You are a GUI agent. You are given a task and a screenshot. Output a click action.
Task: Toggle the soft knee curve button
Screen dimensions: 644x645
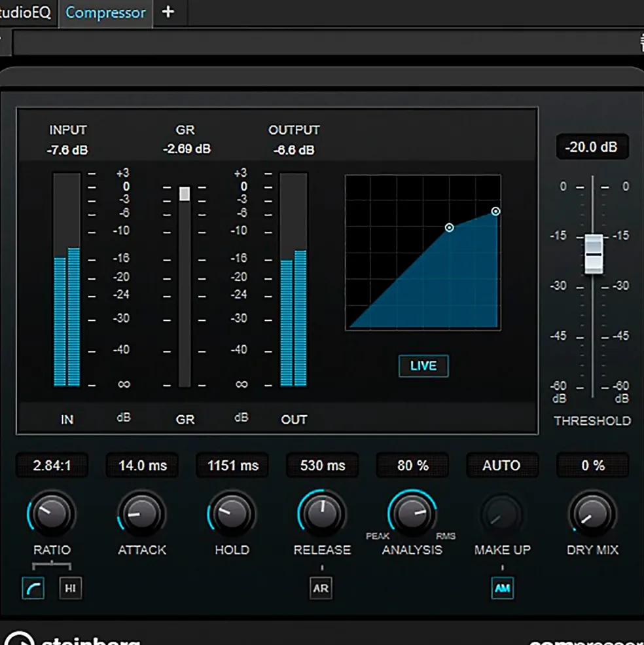33,588
